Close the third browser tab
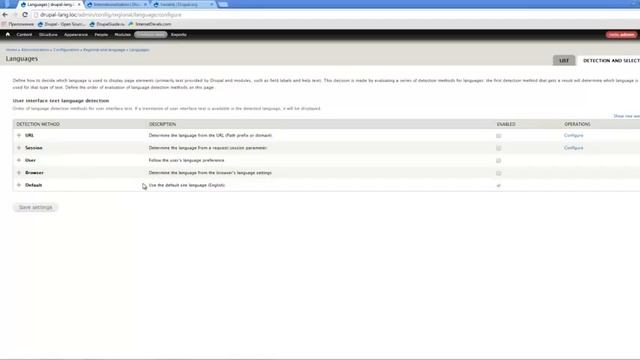640x360 pixels. click(211, 4)
